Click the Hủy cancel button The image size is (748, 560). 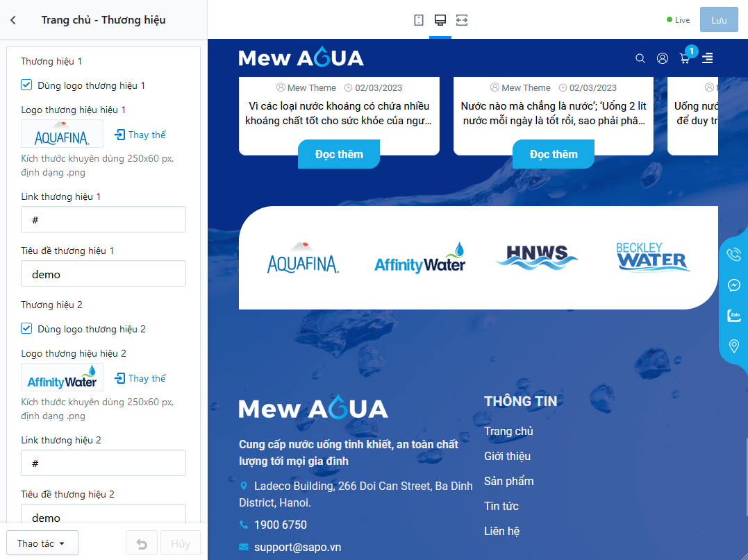tap(181, 543)
